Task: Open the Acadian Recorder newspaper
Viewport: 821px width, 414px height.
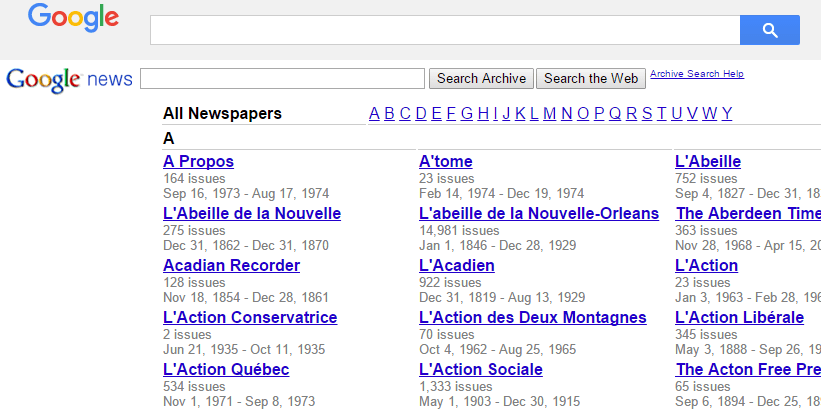Action: point(231,265)
